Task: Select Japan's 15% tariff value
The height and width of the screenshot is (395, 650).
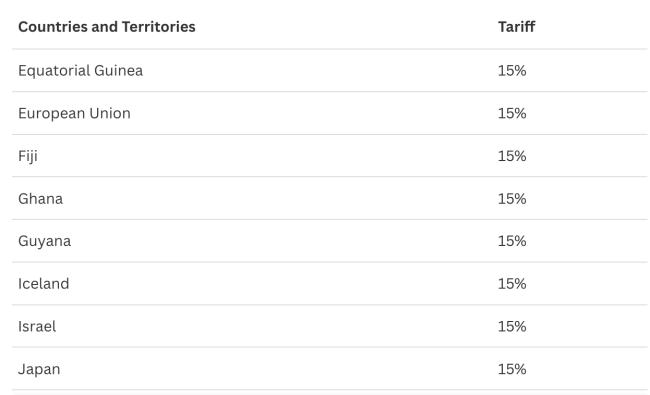Action: point(512,369)
